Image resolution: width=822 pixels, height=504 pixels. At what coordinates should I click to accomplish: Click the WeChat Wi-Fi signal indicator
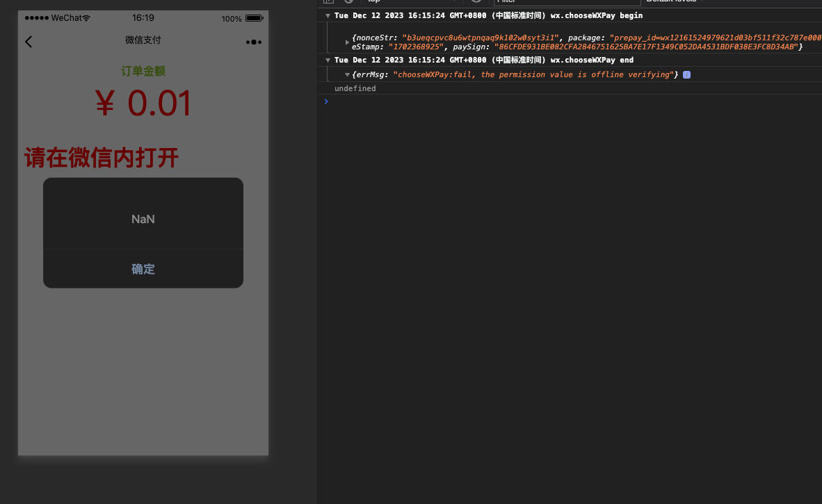coord(86,18)
